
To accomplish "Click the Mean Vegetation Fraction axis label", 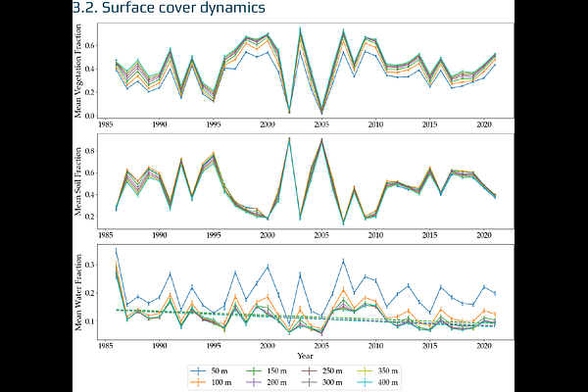I will [78, 73].
